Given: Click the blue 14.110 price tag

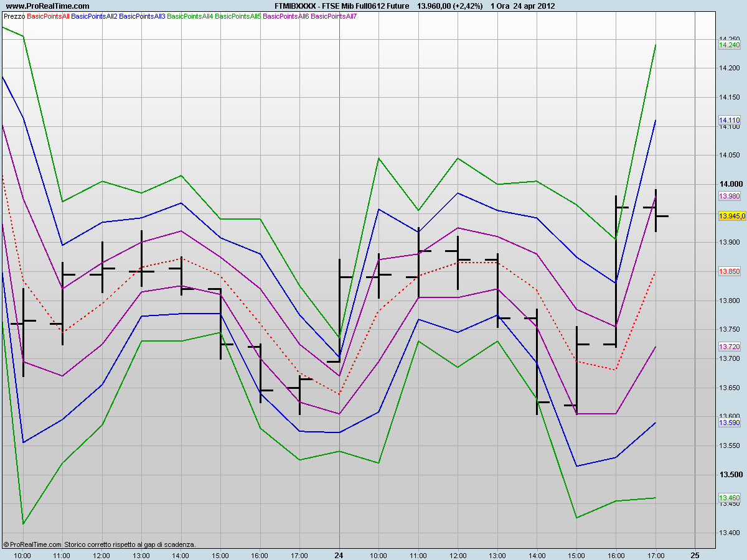Looking at the screenshot, I should pos(729,120).
